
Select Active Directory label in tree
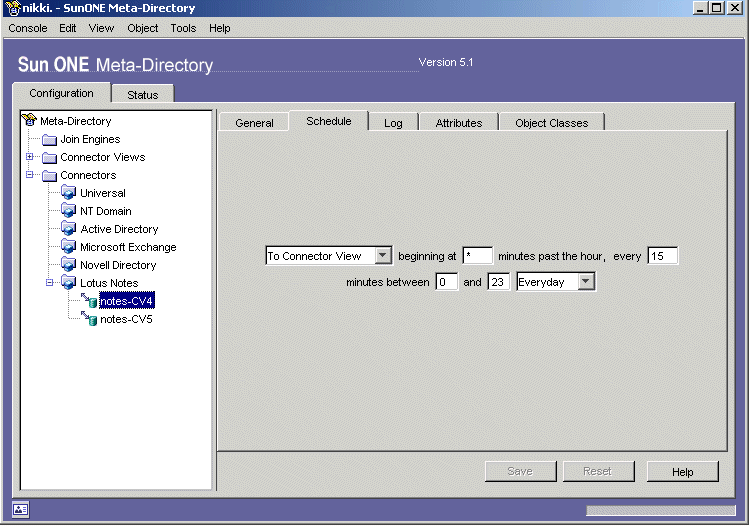point(119,229)
